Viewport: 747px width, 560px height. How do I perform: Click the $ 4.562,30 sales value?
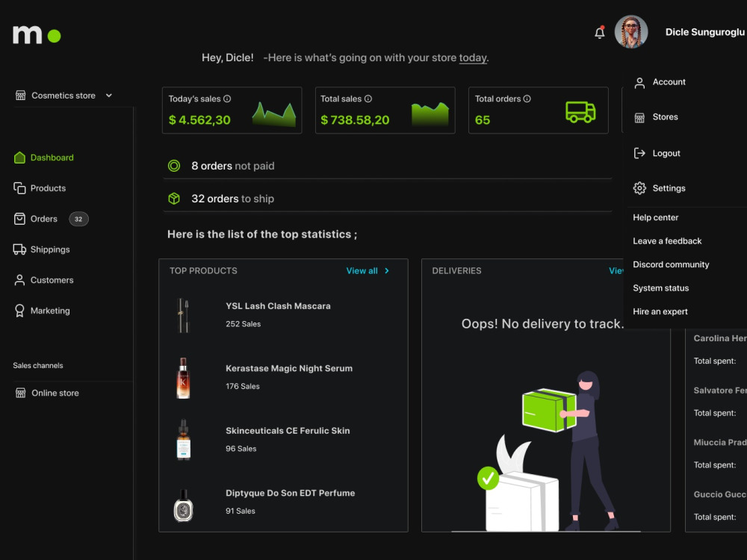tap(199, 120)
